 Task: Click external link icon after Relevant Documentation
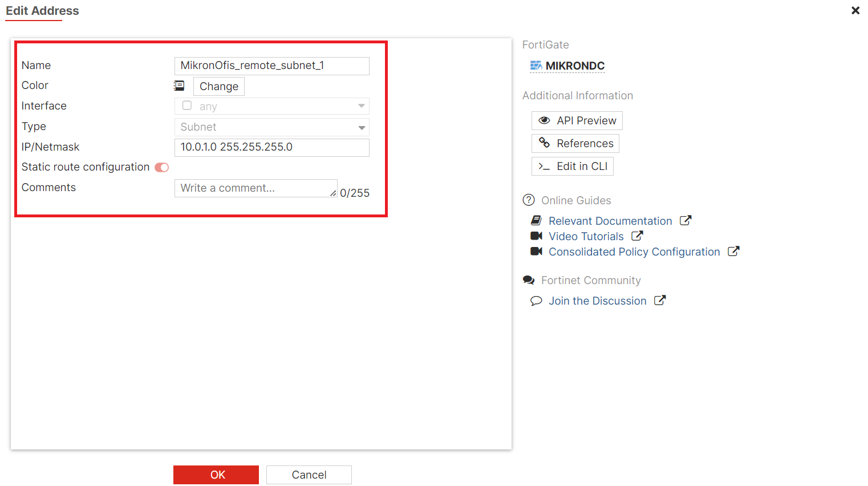(686, 220)
